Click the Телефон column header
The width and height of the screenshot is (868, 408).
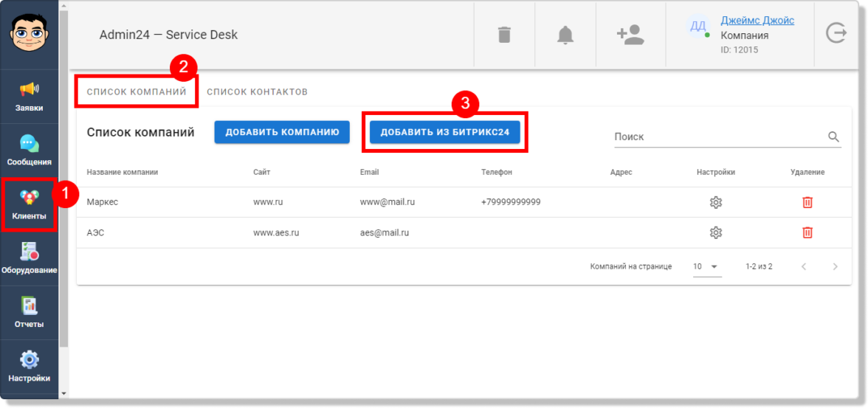pyautogui.click(x=497, y=172)
